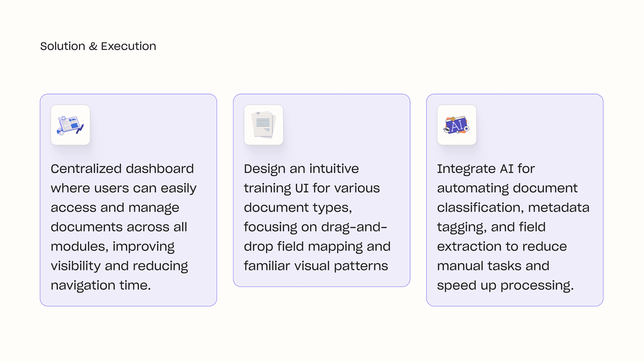This screenshot has width=644, height=362.
Task: Click the small gear above dashboard icon
Action: coord(63,118)
